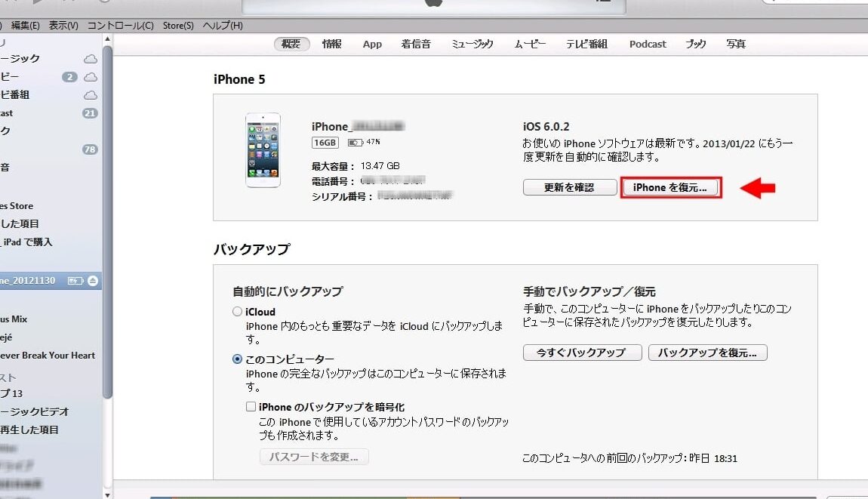Image resolution: width=868 pixels, height=499 pixels.
Task: Click the 更新を確認 button
Action: (x=570, y=188)
